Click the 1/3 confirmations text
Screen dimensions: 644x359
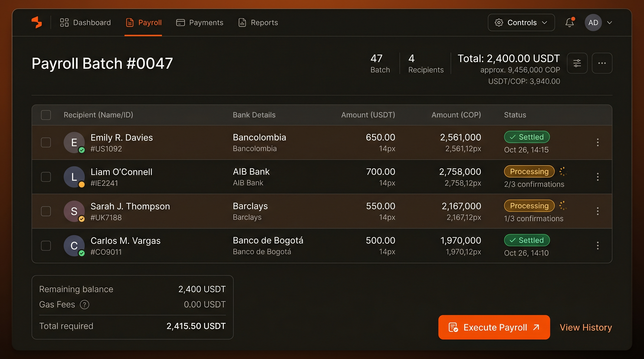534,219
